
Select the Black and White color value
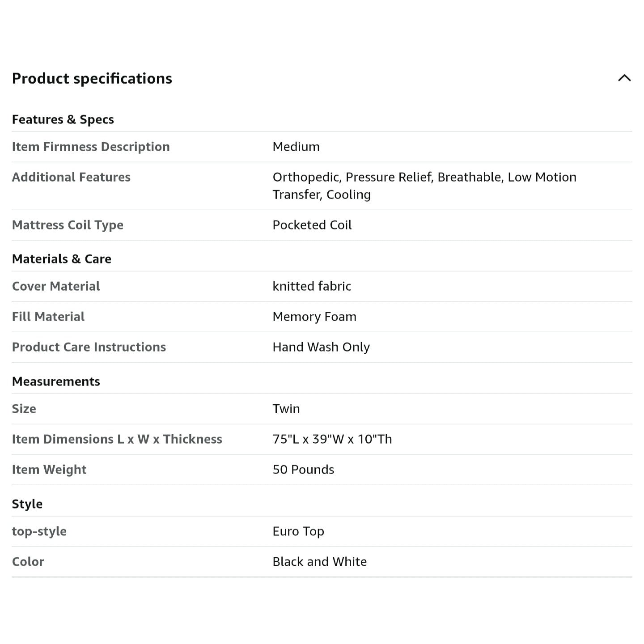click(x=319, y=562)
